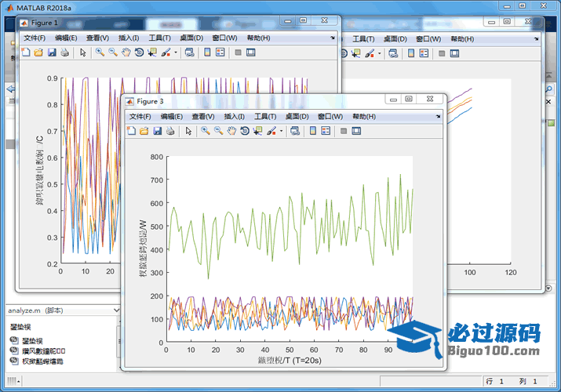Open 帮助(H) menu in Figure 1
This screenshot has height=392, width=561.
pyautogui.click(x=258, y=38)
